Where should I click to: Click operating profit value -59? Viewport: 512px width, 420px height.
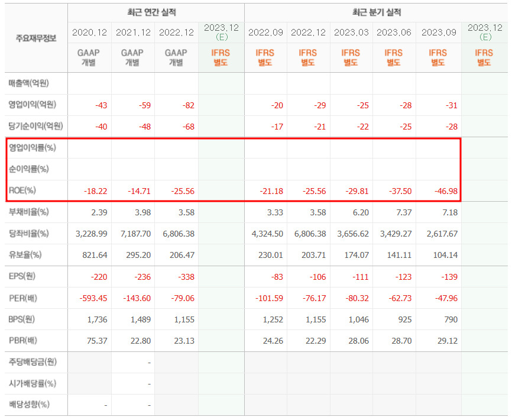click(145, 105)
